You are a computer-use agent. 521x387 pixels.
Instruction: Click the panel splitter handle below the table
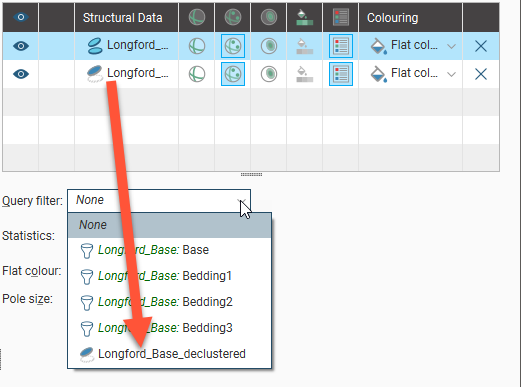click(x=251, y=174)
